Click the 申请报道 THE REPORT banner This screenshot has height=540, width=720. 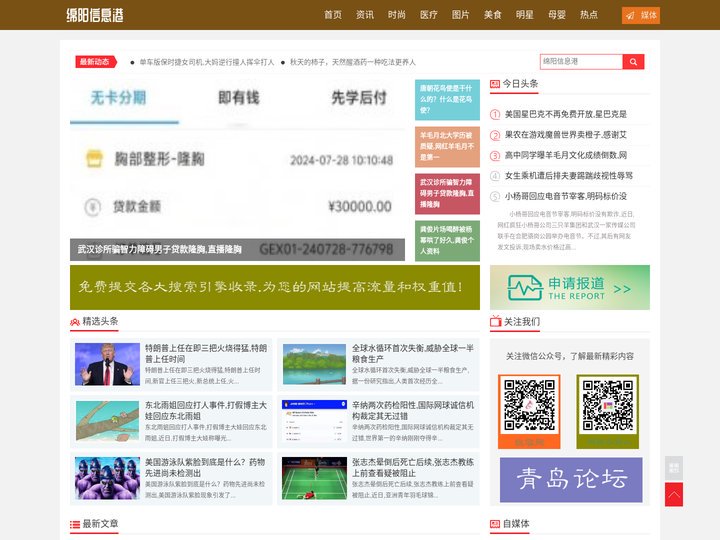pos(570,287)
